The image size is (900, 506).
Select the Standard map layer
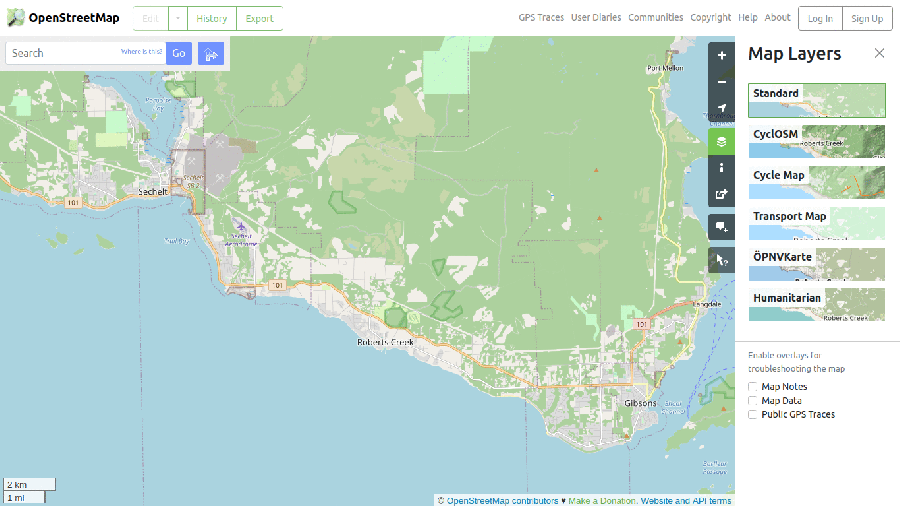click(816, 100)
